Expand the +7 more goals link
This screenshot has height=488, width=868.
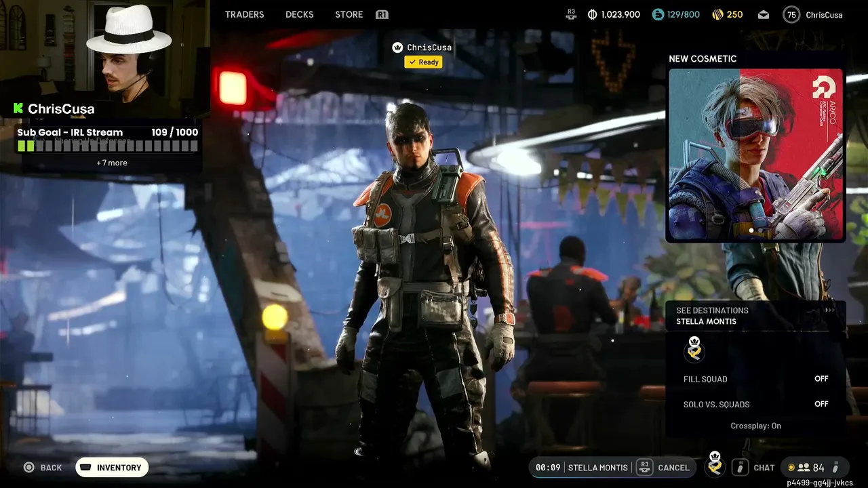pyautogui.click(x=112, y=163)
